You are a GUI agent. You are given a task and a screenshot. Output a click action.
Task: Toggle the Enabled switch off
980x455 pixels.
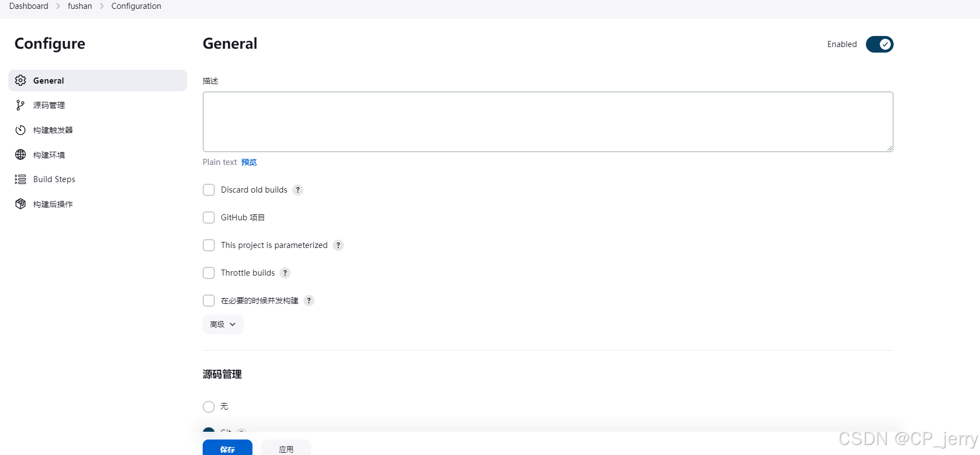[879, 44]
